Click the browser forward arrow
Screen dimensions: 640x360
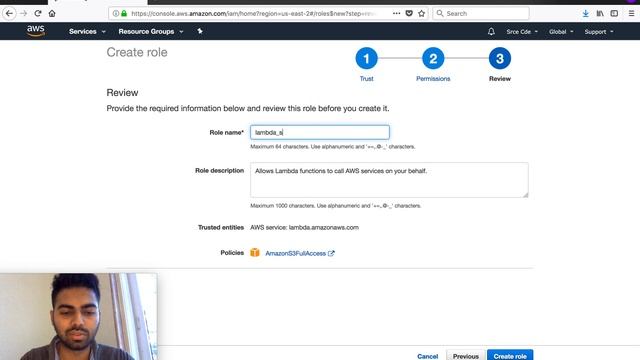24,13
